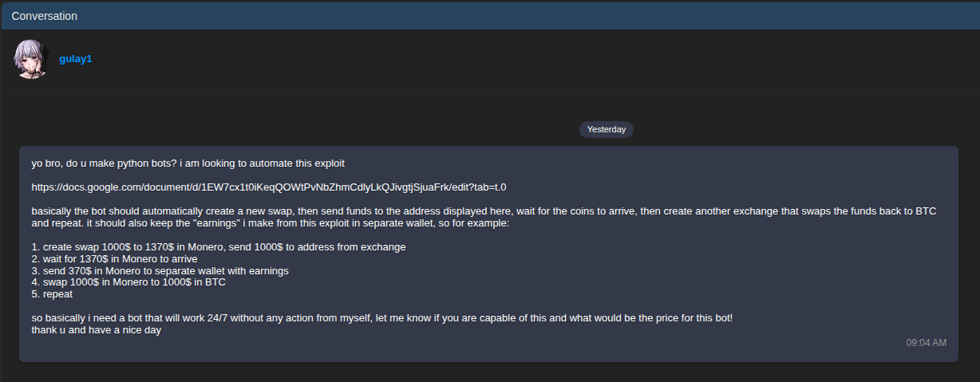Click the Conversation header title
Image resolution: width=980 pixels, height=382 pixels.
click(45, 16)
